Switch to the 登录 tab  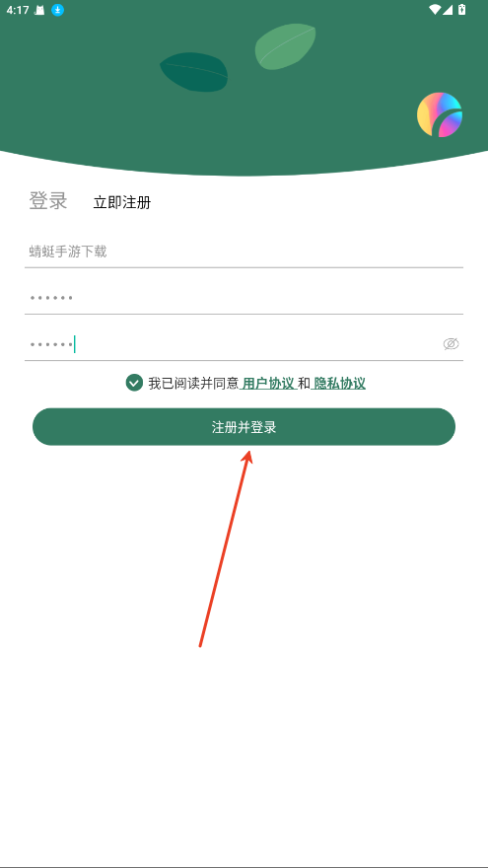point(48,200)
